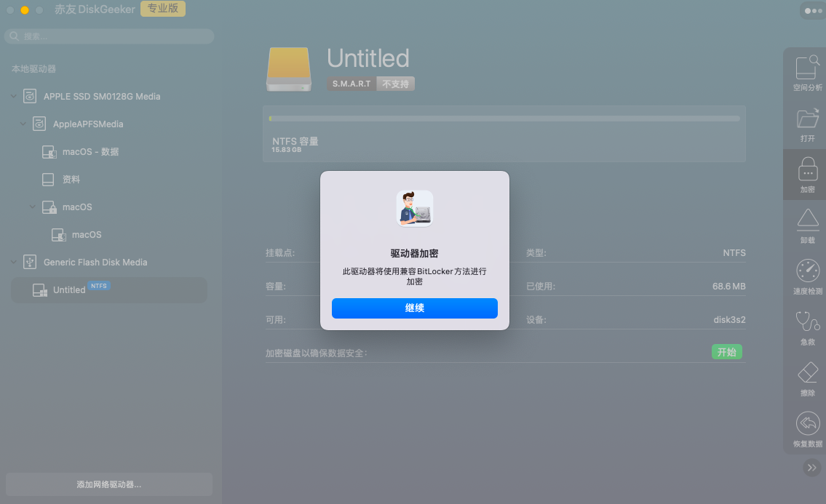The height and width of the screenshot is (504, 826).
Task: Click the 驱动器加密 dialog title
Action: 415,253
